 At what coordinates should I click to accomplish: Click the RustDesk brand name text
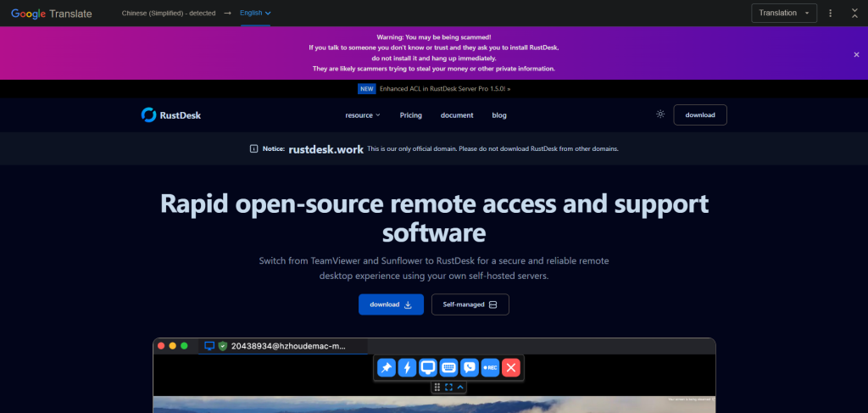(x=180, y=115)
